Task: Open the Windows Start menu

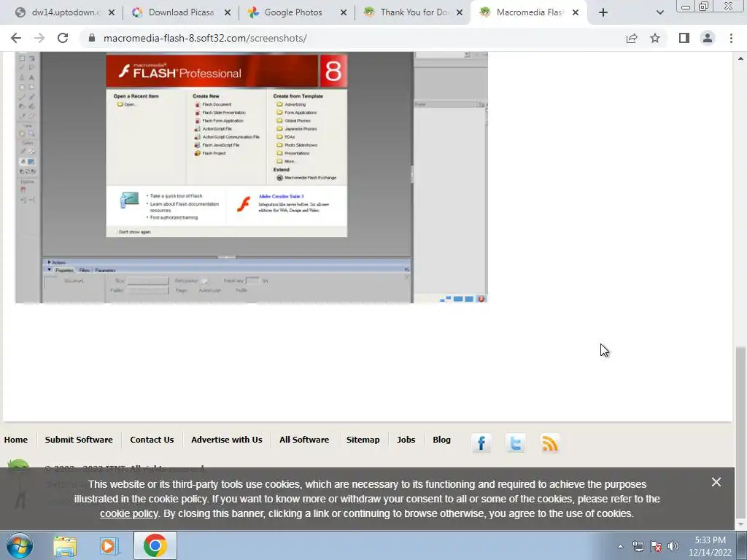Action: coord(20,545)
